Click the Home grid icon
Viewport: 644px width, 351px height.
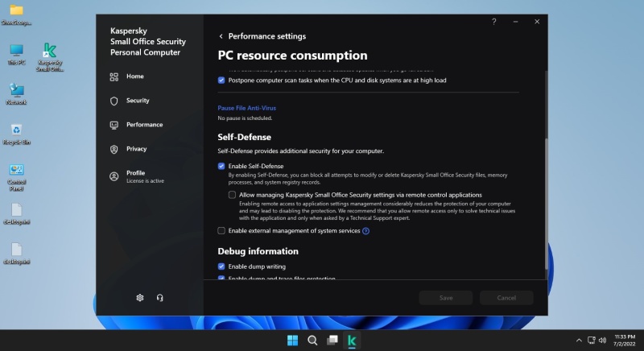pos(114,76)
